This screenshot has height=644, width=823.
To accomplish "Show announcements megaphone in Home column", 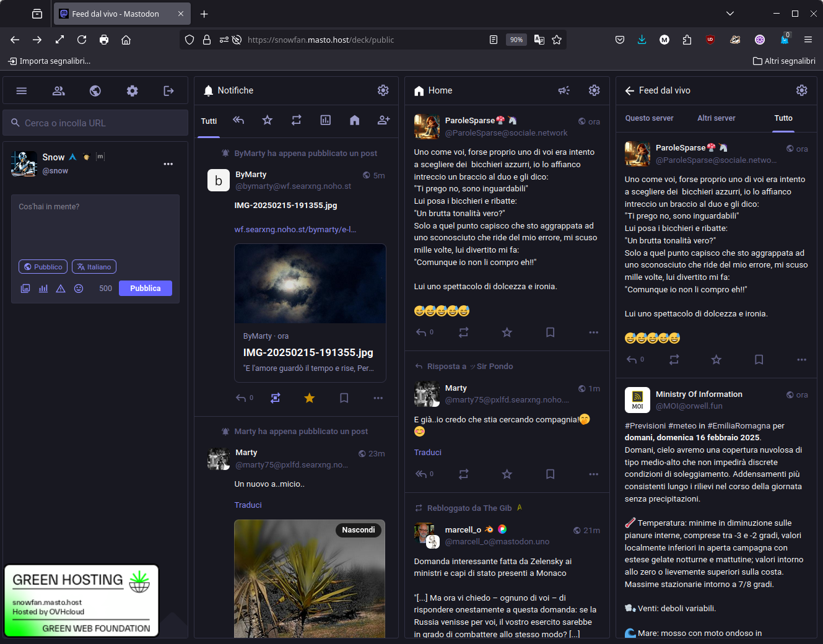I will coord(564,90).
